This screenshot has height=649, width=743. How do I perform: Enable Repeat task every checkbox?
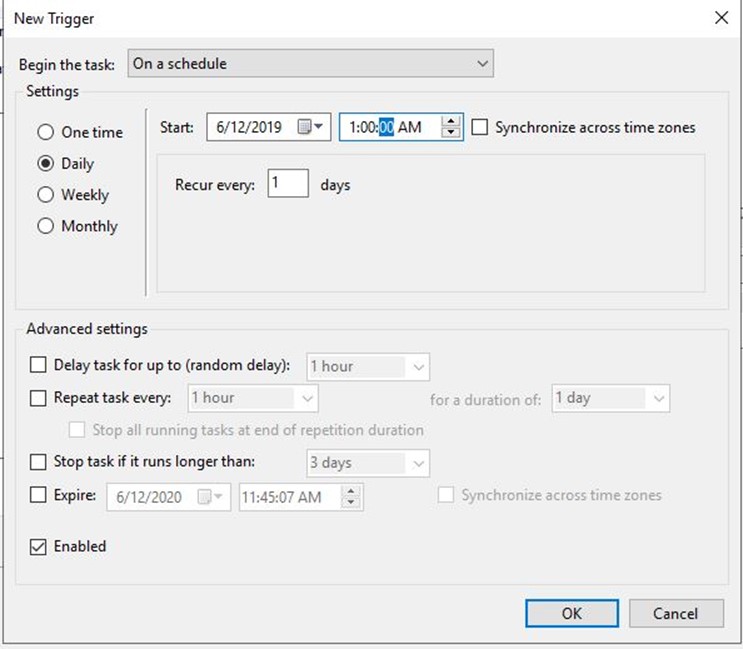(x=38, y=397)
